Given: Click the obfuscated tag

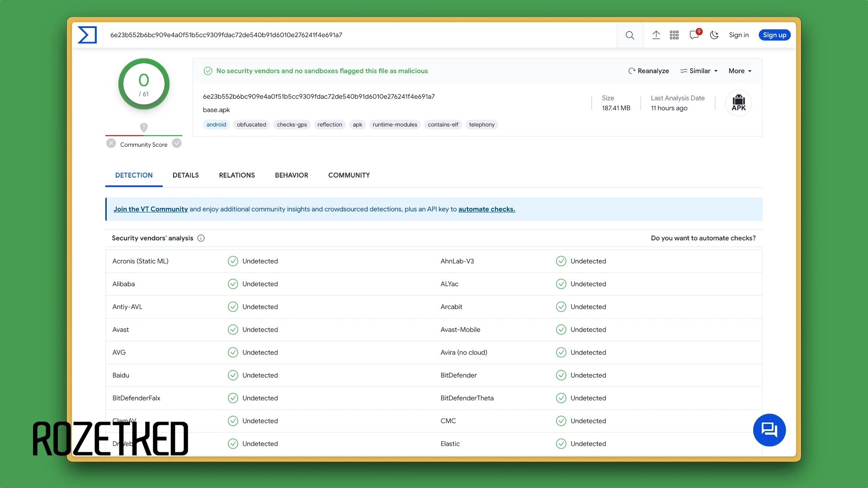Looking at the screenshot, I should 251,125.
